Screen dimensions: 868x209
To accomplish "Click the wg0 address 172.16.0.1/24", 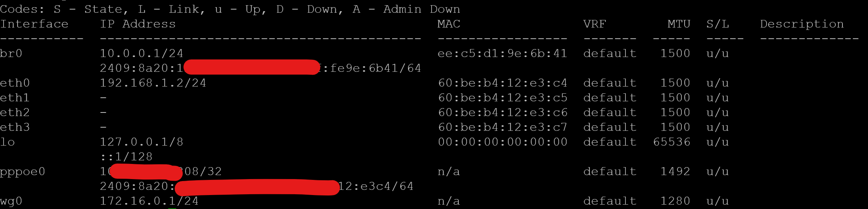I will [149, 201].
